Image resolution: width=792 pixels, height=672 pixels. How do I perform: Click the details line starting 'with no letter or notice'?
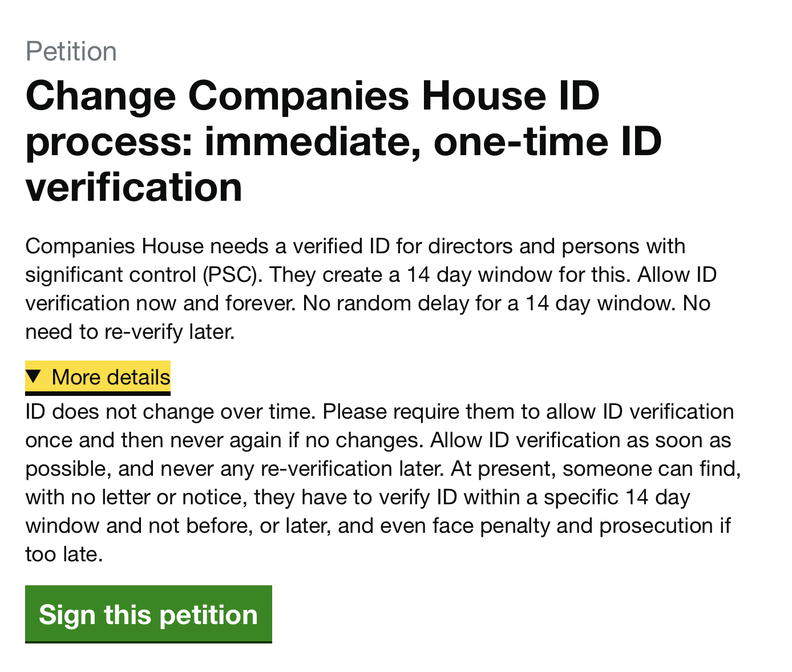[x=357, y=497]
